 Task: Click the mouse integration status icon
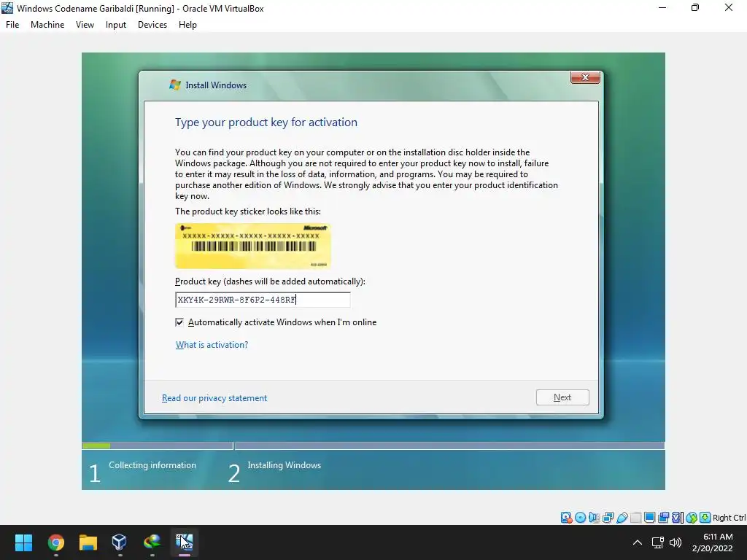tap(692, 518)
